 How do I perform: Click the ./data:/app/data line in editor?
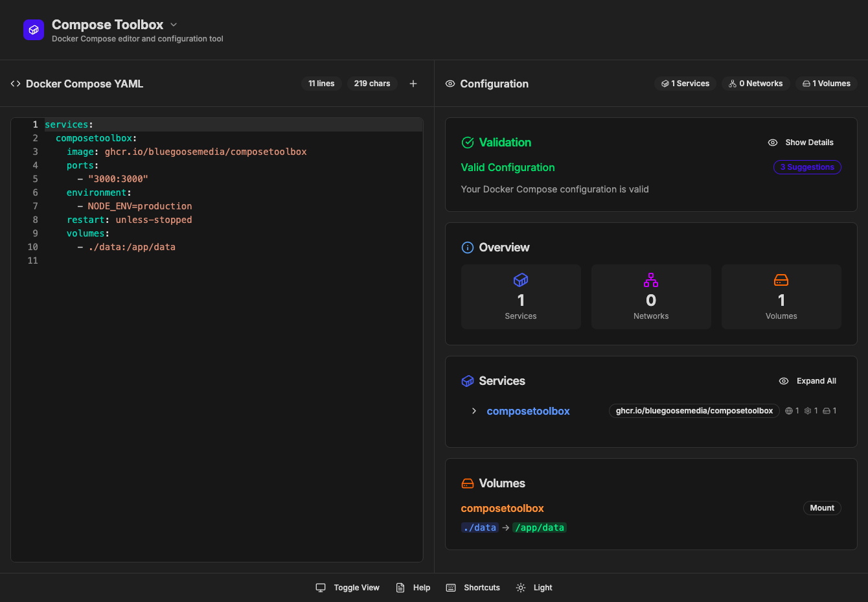pos(126,247)
